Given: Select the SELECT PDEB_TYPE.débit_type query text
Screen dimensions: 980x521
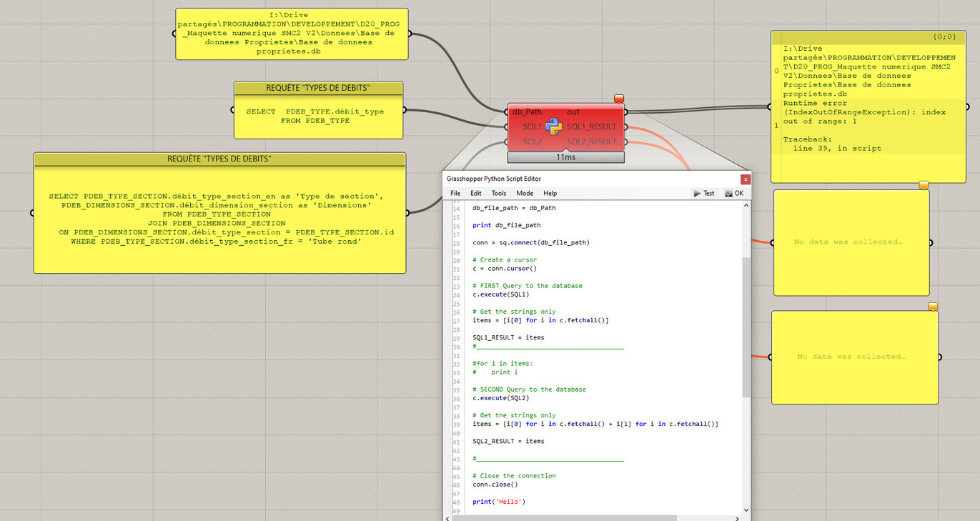Looking at the screenshot, I should click(x=315, y=116).
